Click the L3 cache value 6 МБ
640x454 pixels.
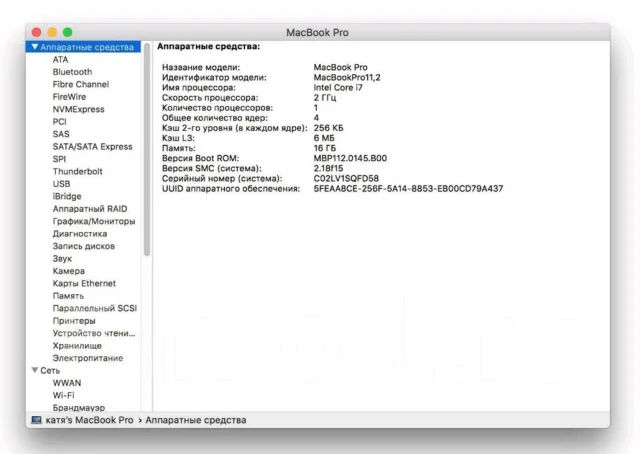point(324,138)
